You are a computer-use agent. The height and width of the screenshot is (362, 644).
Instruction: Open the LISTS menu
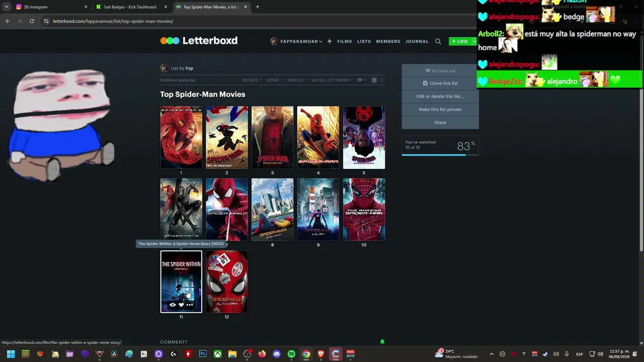click(364, 41)
